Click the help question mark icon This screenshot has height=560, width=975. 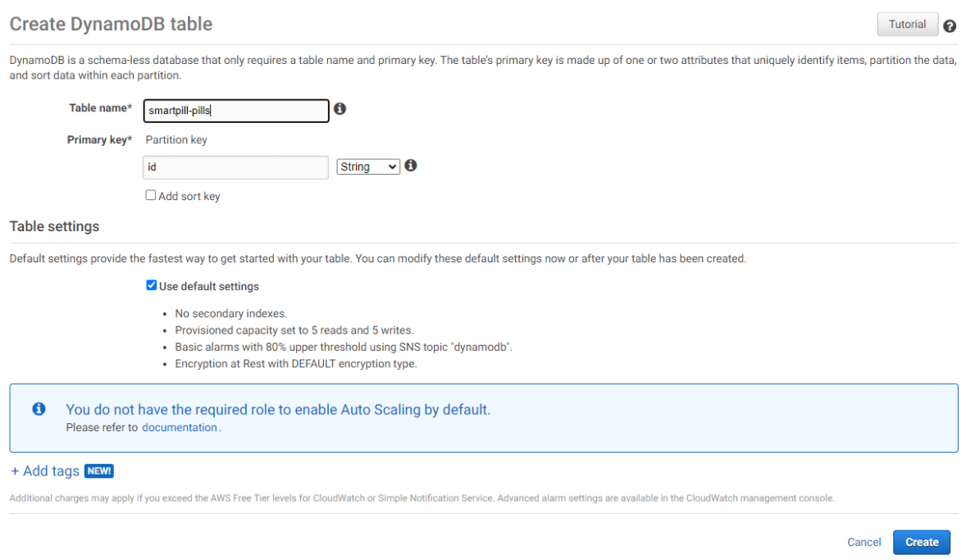click(x=950, y=26)
